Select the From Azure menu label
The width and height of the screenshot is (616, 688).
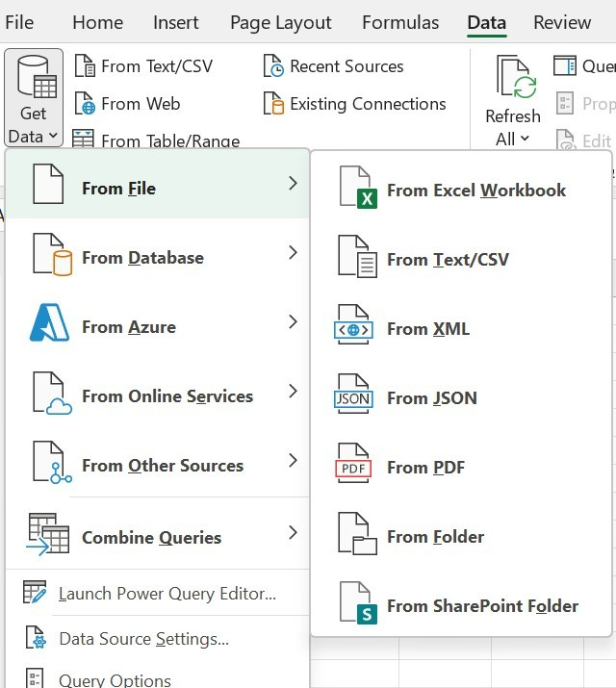[129, 327]
